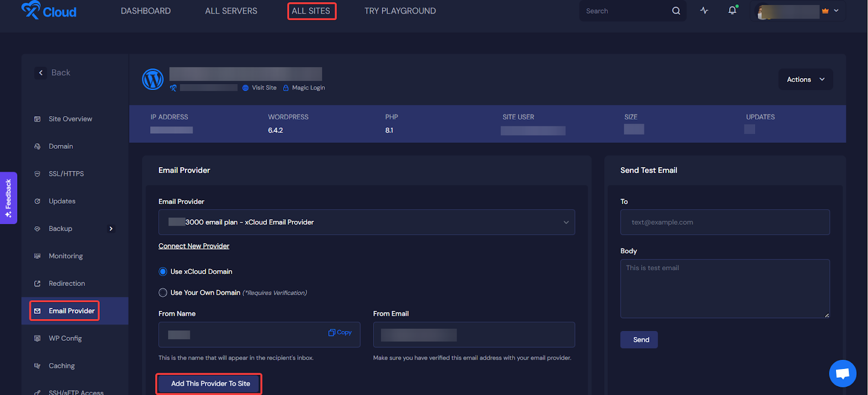Click the Body text area
Viewport: 868px width, 395px height.
click(x=725, y=289)
